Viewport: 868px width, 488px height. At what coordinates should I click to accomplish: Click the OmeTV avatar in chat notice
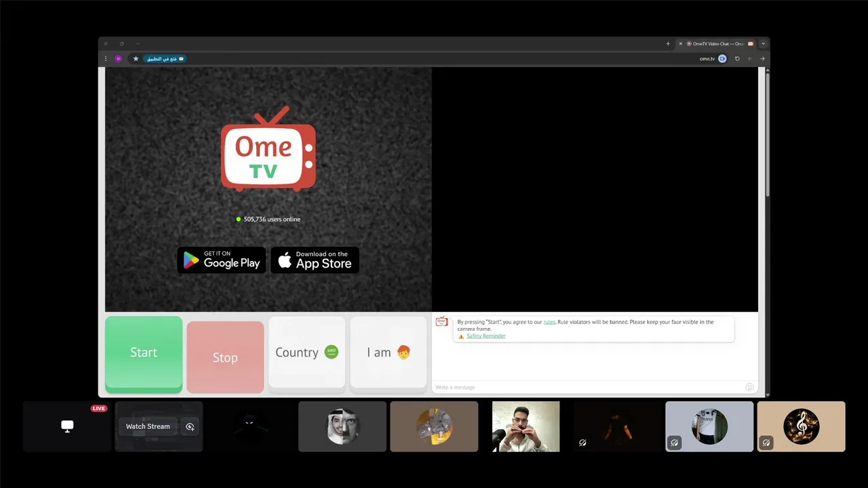441,321
